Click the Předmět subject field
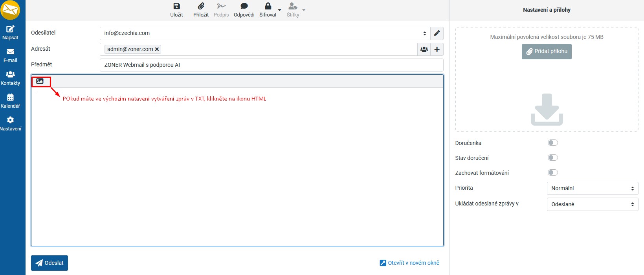The height and width of the screenshot is (275, 644). pos(271,65)
